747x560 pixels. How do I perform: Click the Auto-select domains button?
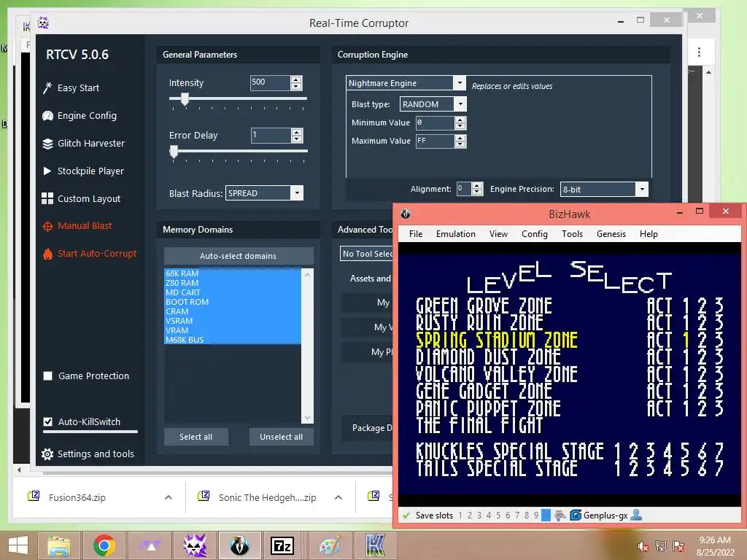point(239,256)
